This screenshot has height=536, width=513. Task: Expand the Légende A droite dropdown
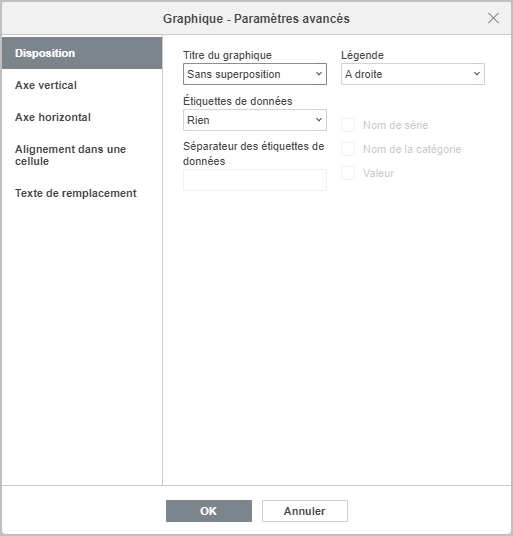coord(413,74)
